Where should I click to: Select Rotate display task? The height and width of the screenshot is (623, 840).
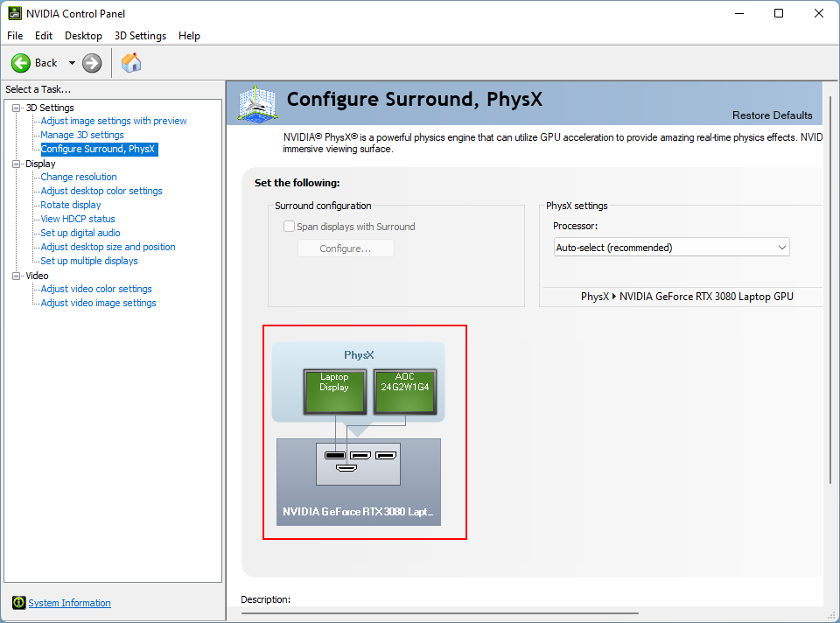(71, 205)
